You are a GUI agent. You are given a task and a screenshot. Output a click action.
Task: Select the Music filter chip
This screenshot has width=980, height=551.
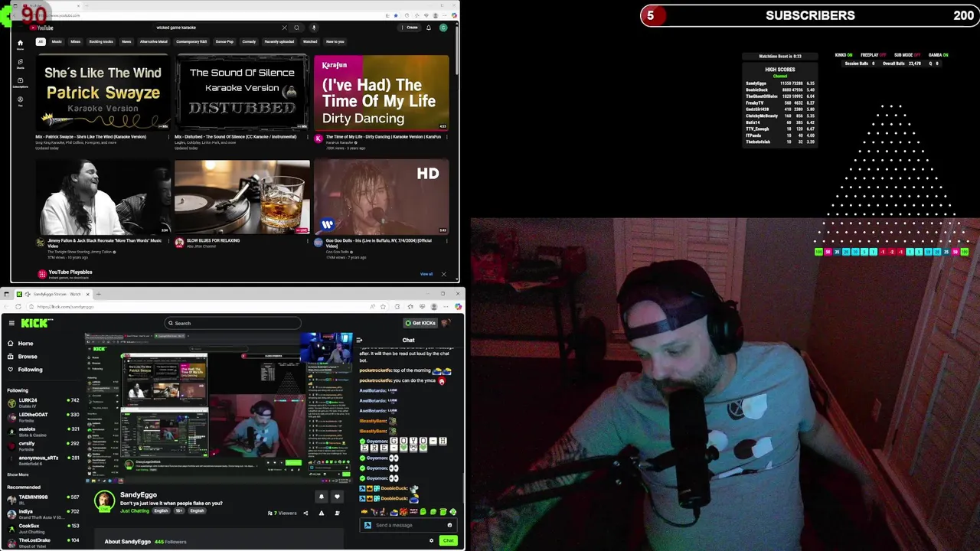tap(57, 41)
